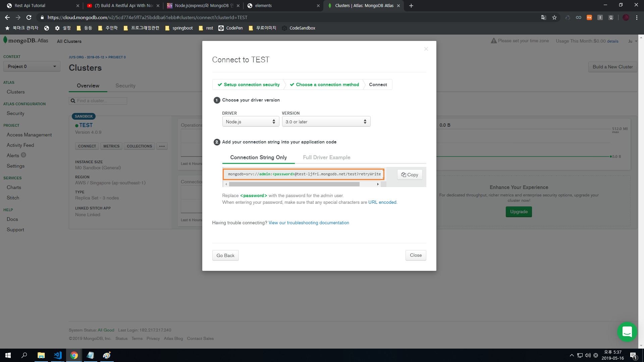
Task: Open the Intercom chat bubble
Action: (627, 332)
